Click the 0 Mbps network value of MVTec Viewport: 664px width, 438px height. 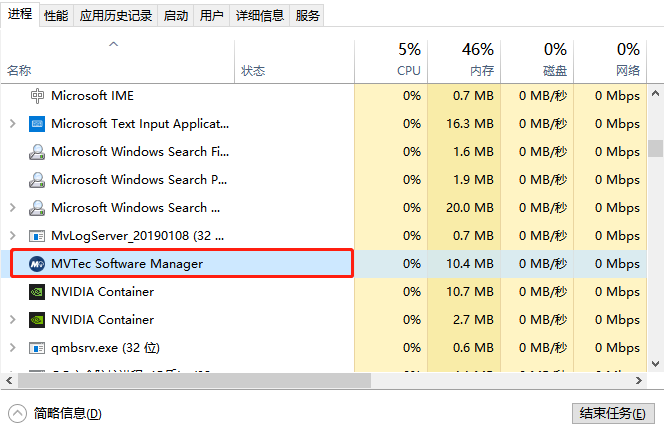click(x=617, y=264)
